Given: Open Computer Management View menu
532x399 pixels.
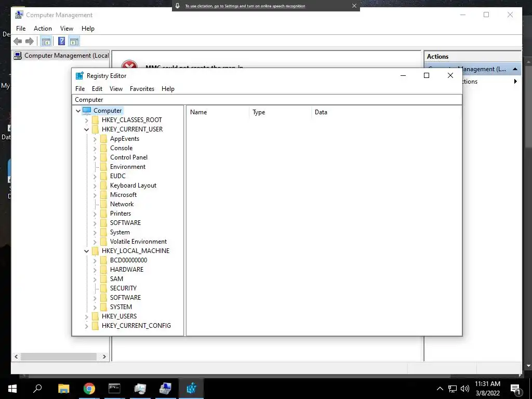Looking at the screenshot, I should 66,29.
